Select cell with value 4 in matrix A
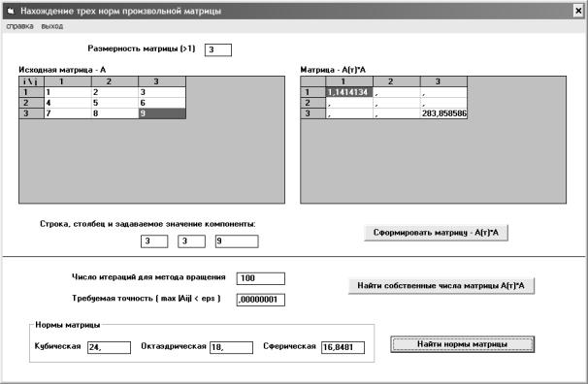The width and height of the screenshot is (588, 384). pos(68,103)
